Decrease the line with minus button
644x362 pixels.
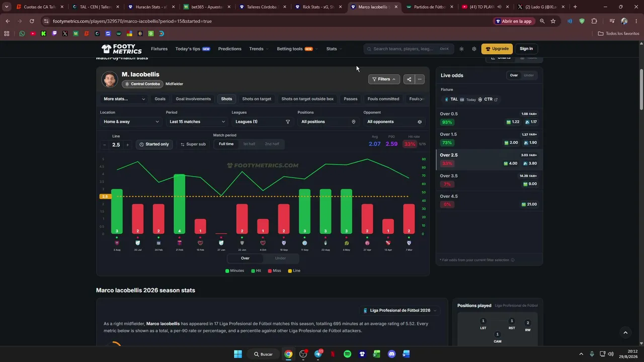(104, 145)
